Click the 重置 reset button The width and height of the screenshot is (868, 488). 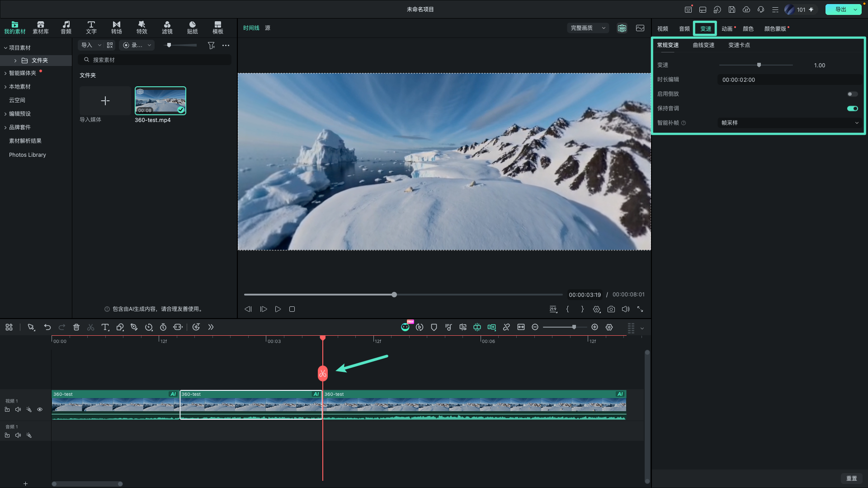[x=852, y=479]
